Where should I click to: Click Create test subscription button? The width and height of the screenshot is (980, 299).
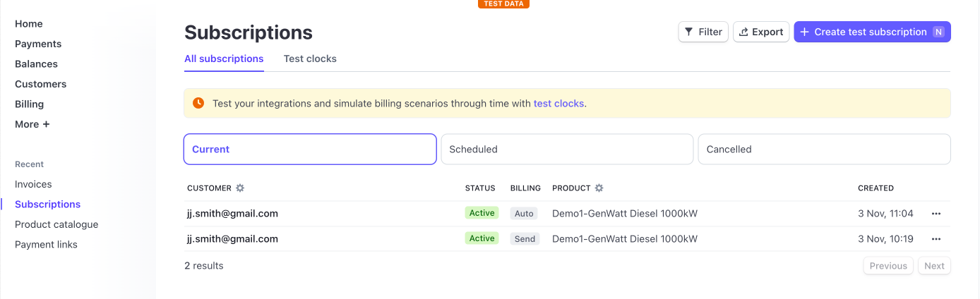tap(872, 32)
